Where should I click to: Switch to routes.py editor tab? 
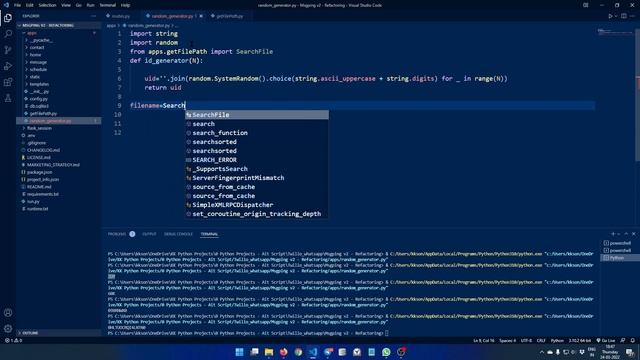pyautogui.click(x=121, y=16)
